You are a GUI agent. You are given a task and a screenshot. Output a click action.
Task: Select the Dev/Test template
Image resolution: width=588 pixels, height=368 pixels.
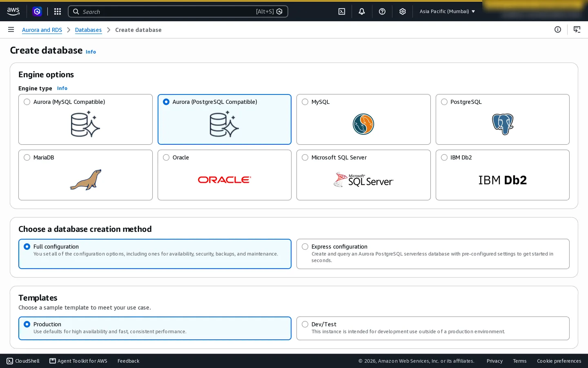point(305,324)
